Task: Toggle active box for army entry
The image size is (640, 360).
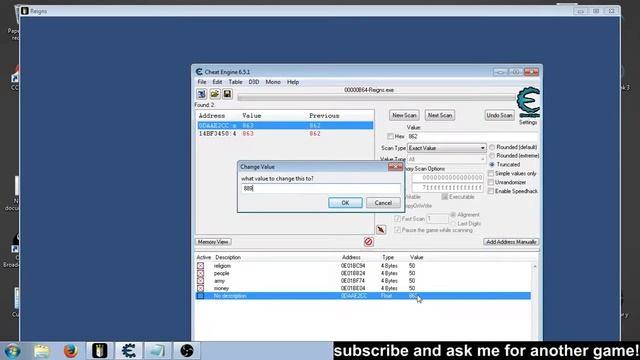Action: (x=200, y=281)
